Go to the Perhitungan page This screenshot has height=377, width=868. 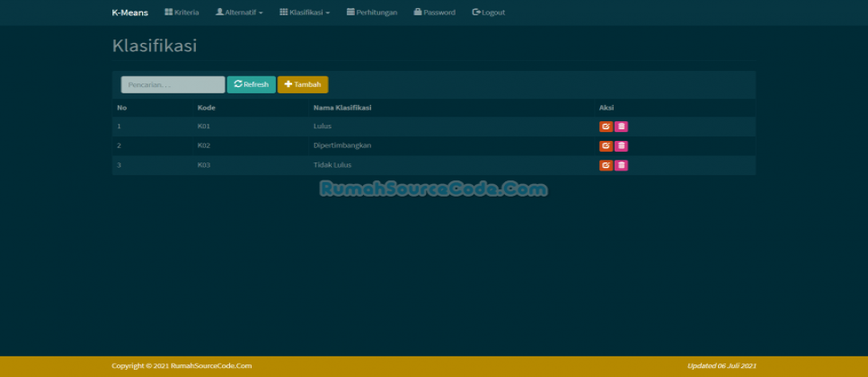pyautogui.click(x=372, y=13)
